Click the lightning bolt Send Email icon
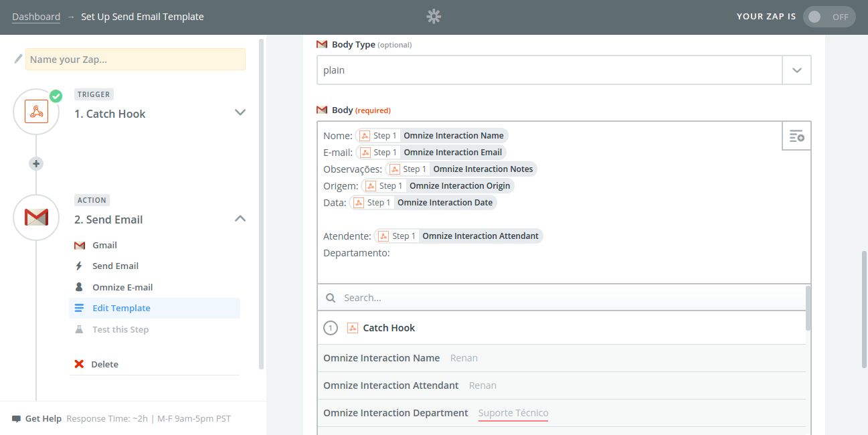 (x=79, y=266)
